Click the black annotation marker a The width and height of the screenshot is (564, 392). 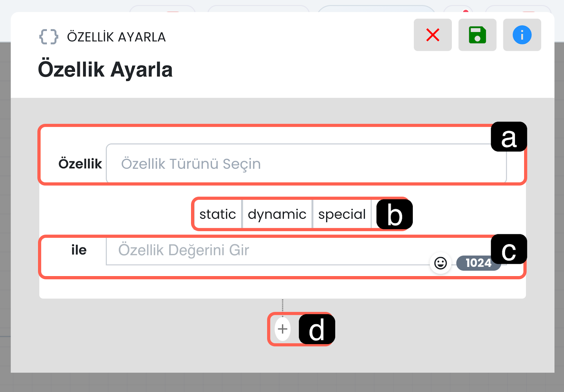click(x=509, y=137)
